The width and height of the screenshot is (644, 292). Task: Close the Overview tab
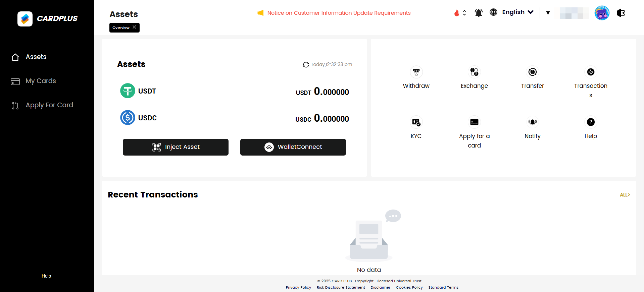tap(134, 27)
